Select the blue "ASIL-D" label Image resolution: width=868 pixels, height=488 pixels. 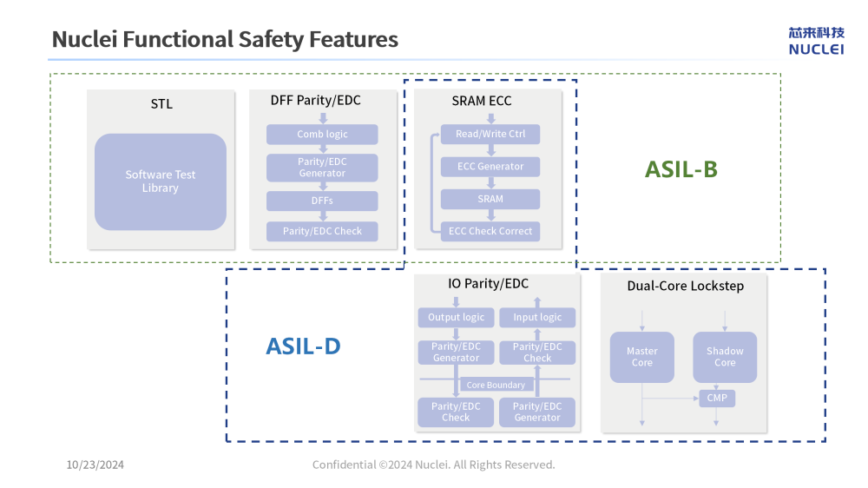[303, 346]
